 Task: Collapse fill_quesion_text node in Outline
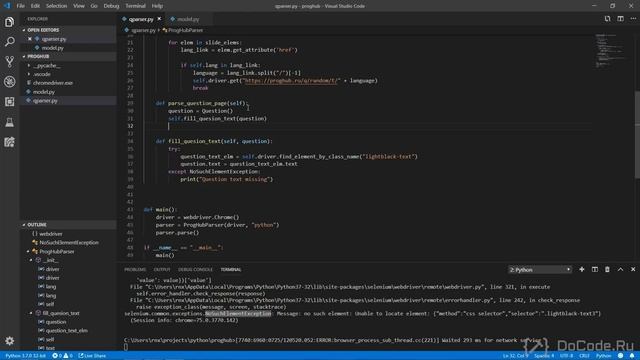pos(31,313)
